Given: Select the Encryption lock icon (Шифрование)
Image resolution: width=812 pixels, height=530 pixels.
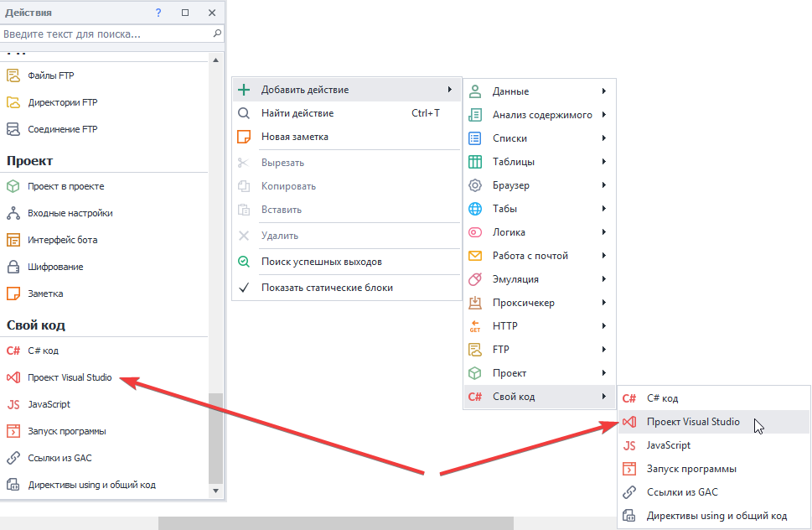Looking at the screenshot, I should 13,267.
